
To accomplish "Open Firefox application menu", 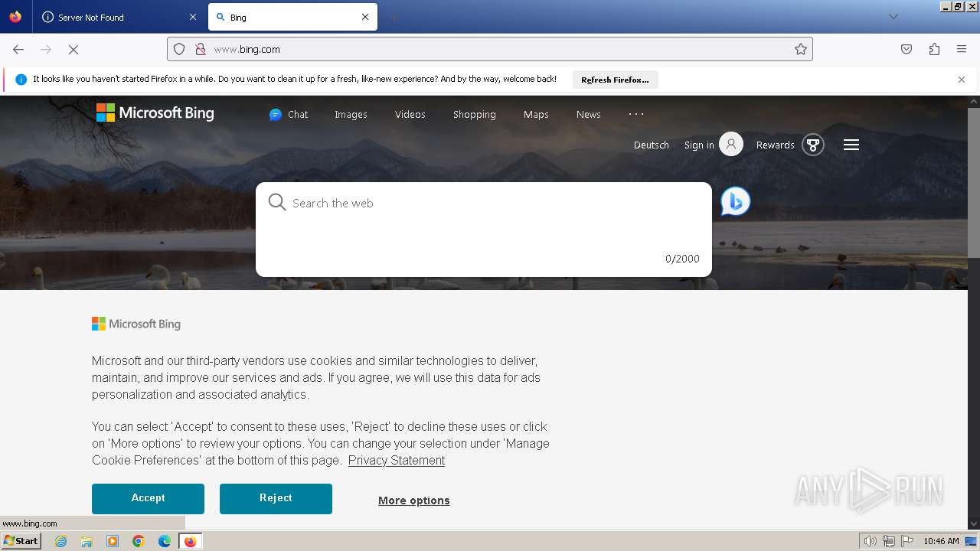I will point(962,49).
